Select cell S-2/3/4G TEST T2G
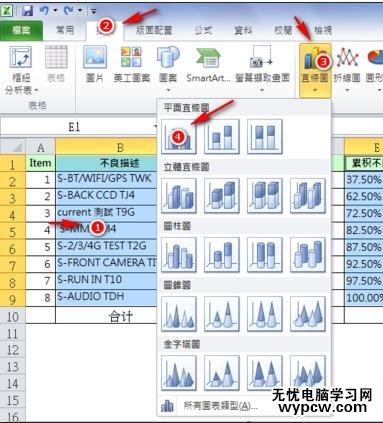383x423 pixels. 106,247
